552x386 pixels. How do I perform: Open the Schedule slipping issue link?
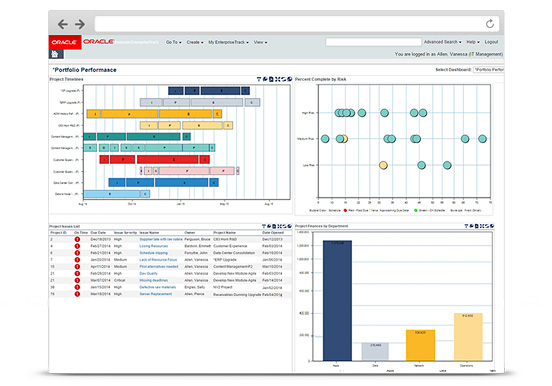pyautogui.click(x=153, y=253)
